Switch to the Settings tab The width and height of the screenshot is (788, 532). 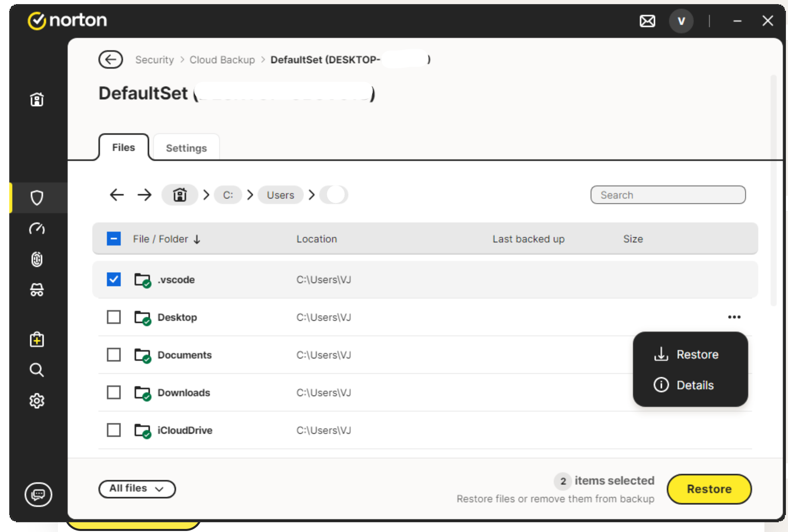coord(186,148)
